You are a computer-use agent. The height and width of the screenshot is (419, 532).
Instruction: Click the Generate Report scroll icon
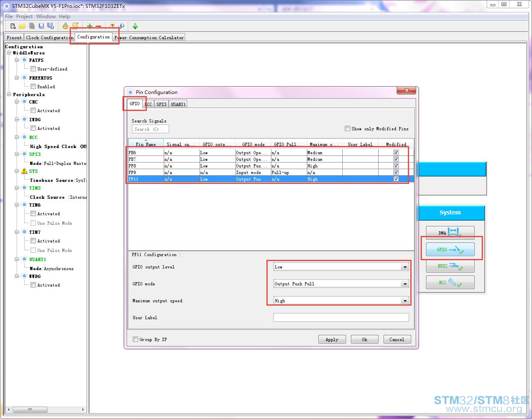pos(75,26)
